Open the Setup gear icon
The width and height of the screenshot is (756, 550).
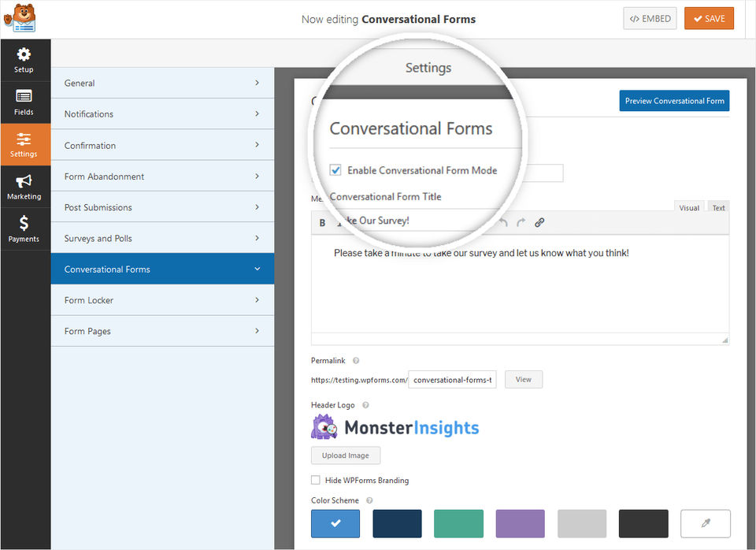point(24,55)
